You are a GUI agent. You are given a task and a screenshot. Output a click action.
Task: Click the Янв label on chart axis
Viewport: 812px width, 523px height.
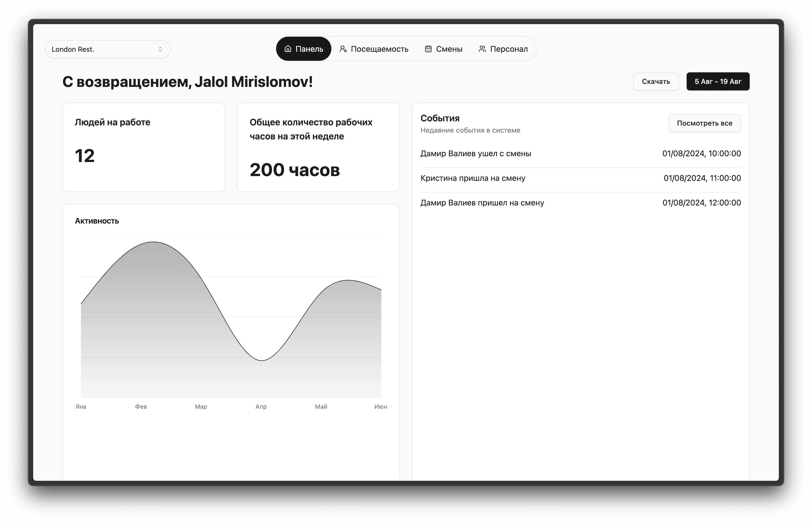coord(81,406)
